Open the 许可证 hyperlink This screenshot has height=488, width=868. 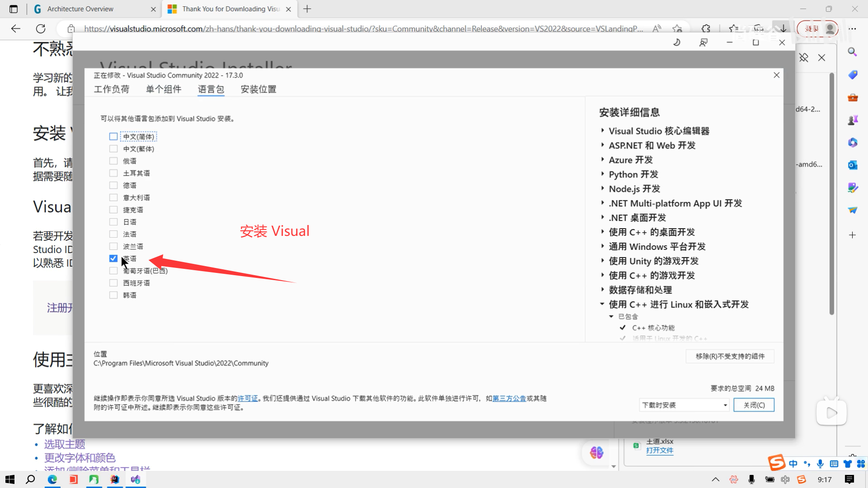(x=248, y=399)
